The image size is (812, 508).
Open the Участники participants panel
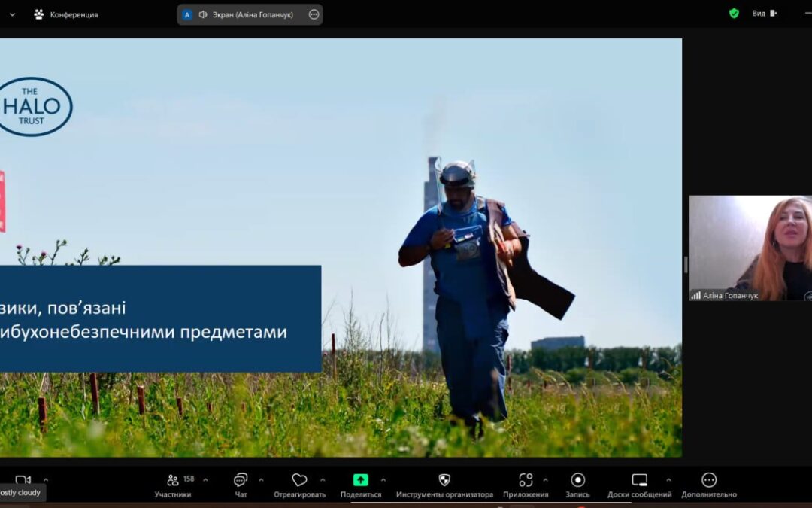coord(173,481)
